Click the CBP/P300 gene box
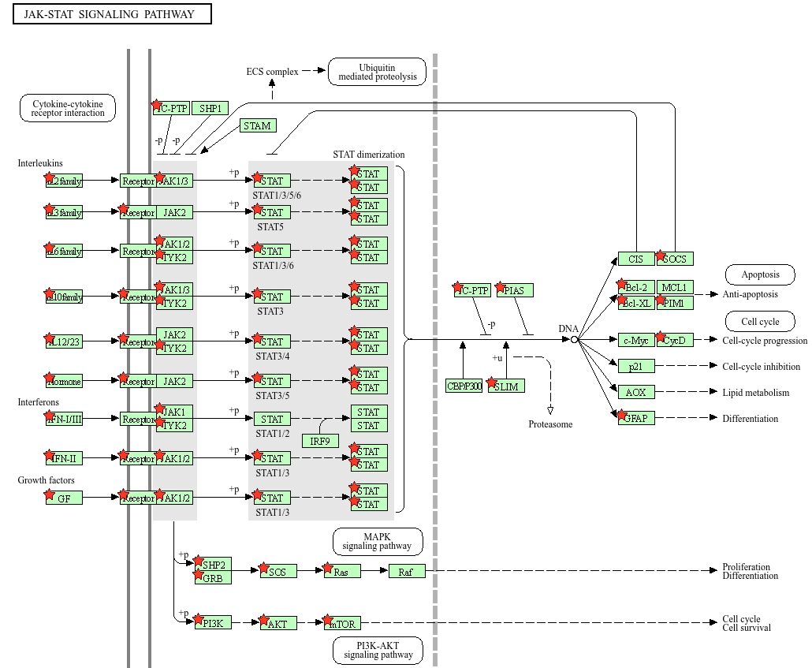812x668 pixels. click(464, 386)
